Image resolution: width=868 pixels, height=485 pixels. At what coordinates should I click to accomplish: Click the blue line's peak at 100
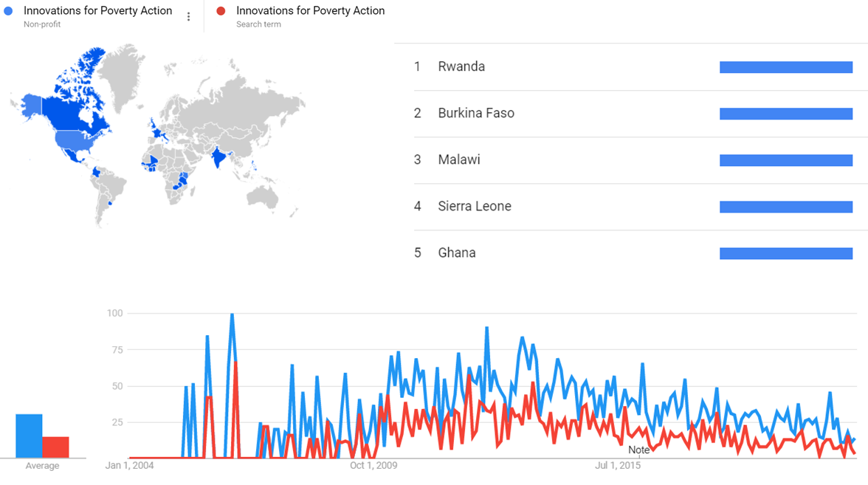(x=232, y=315)
